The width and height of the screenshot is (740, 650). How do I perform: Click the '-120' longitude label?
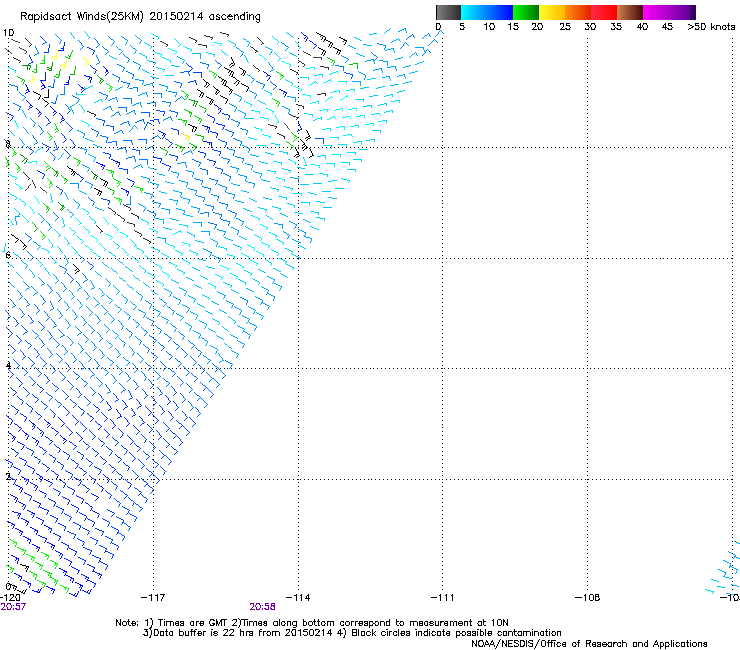tap(10, 597)
